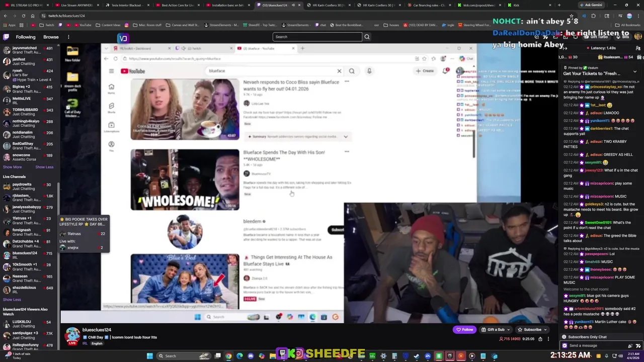
Task: Click the IRL category link
Action: pyautogui.click(x=85, y=343)
